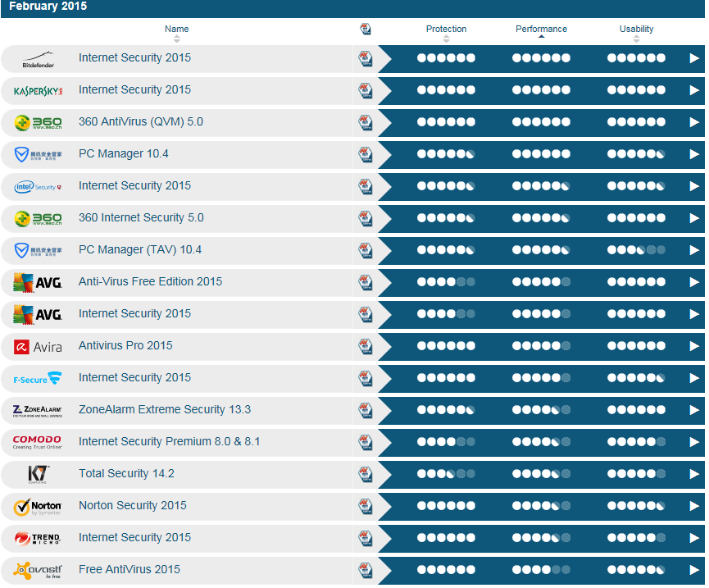Expand the Free AntiVirus 2015 row arrow
This screenshot has height=588, width=709.
(x=694, y=570)
